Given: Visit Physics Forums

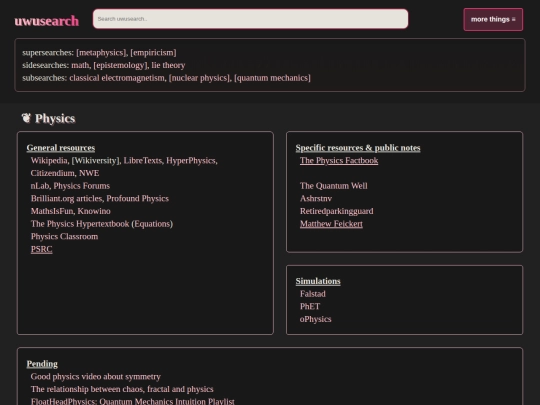Looking at the screenshot, I should click(x=82, y=186).
